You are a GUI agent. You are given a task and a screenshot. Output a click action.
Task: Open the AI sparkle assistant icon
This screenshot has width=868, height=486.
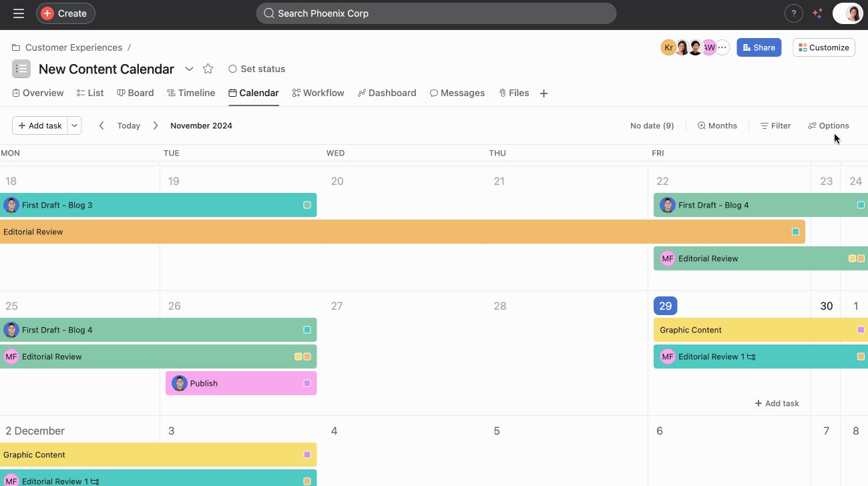tap(817, 13)
